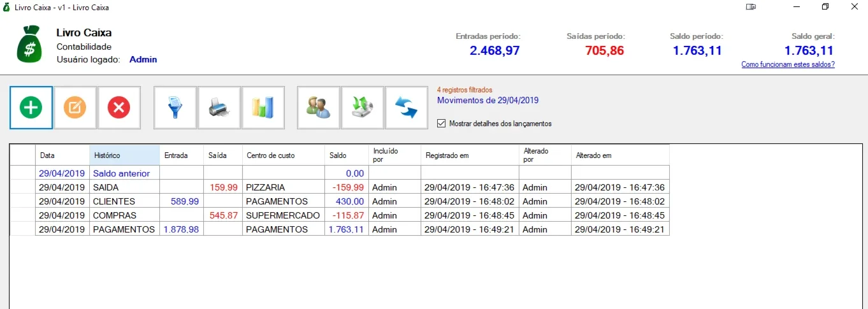868x309 pixels.
Task: Sort by the Histórico column header
Action: [124, 155]
